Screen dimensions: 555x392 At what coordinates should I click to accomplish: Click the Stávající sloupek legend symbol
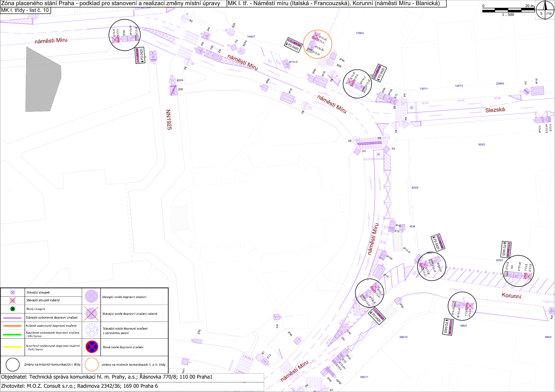point(13,292)
